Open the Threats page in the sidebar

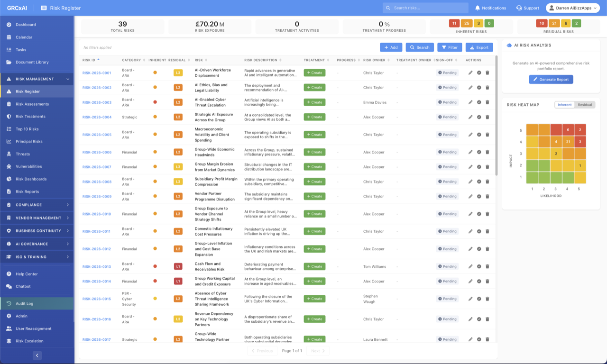22,154
